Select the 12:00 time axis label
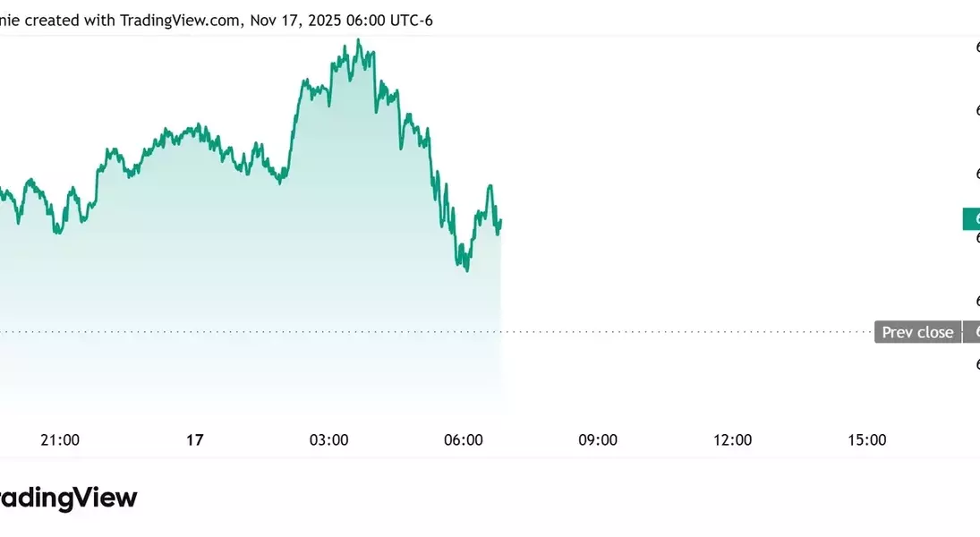The image size is (980, 537). [732, 439]
